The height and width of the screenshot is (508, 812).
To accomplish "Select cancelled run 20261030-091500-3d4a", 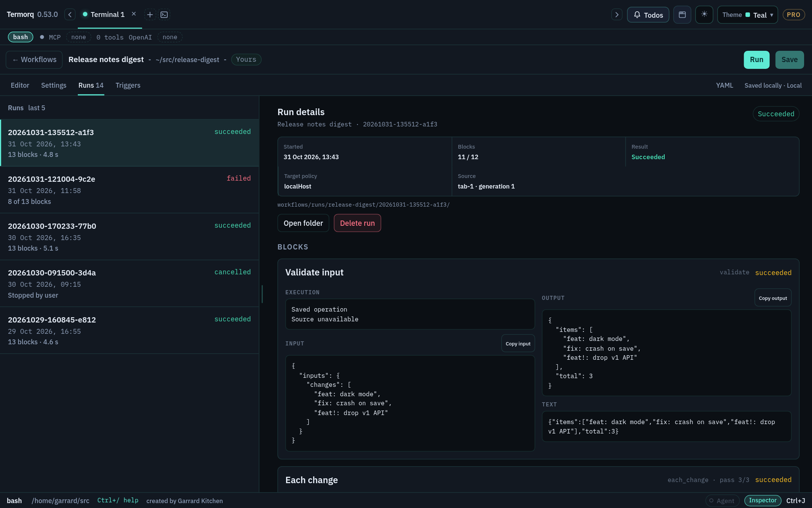I will click(x=129, y=284).
